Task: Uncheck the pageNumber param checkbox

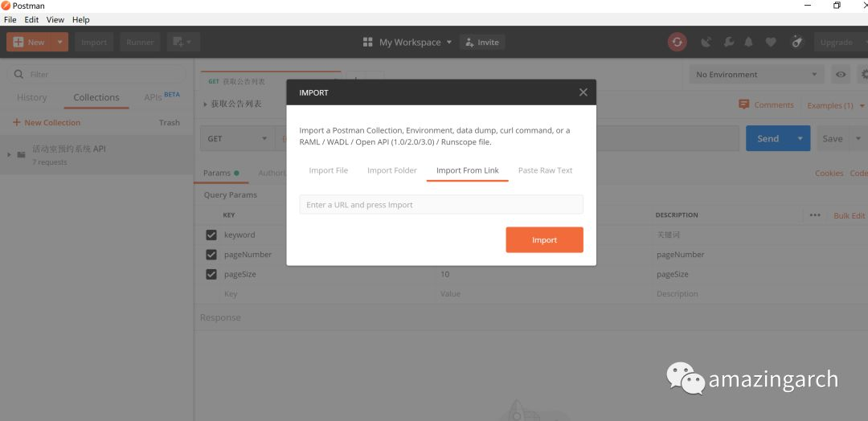Action: (211, 255)
